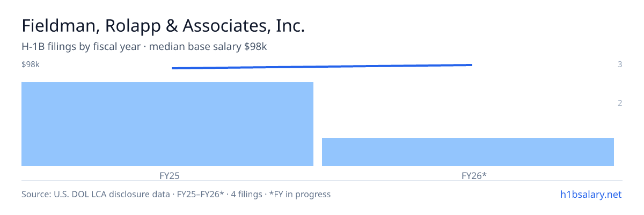The image size is (644, 215).
Task: Click the blue median salary line
Action: (x=322, y=67)
